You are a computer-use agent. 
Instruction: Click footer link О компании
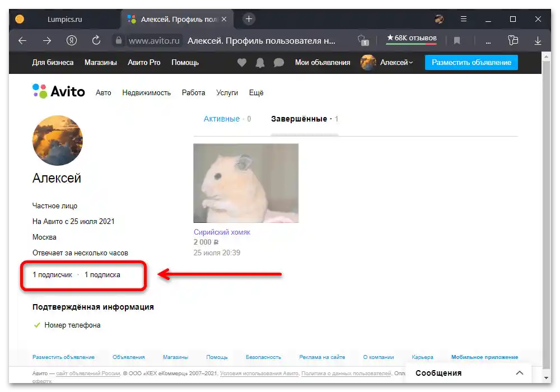(379, 357)
